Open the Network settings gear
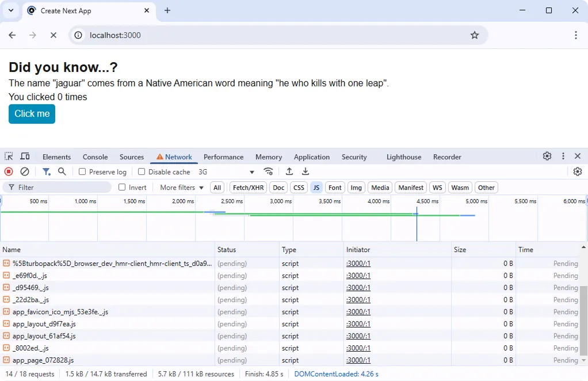The height and width of the screenshot is (381, 588). pos(578,172)
